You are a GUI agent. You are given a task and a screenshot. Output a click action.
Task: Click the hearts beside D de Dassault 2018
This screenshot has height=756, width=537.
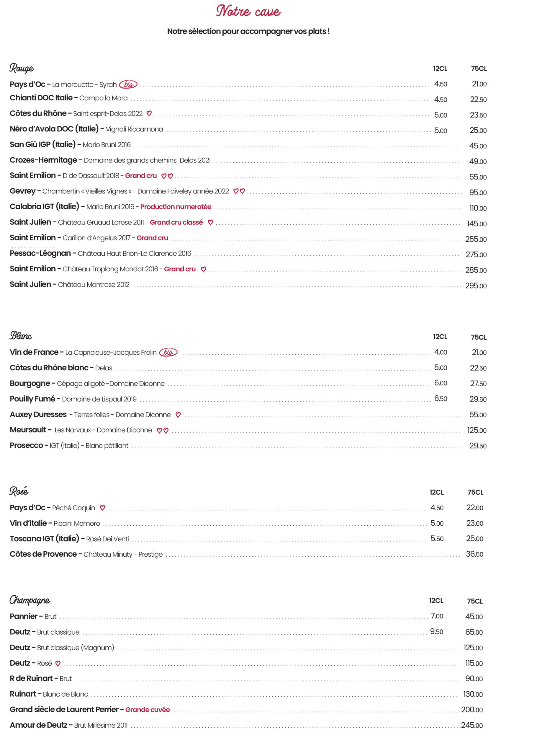click(167, 176)
